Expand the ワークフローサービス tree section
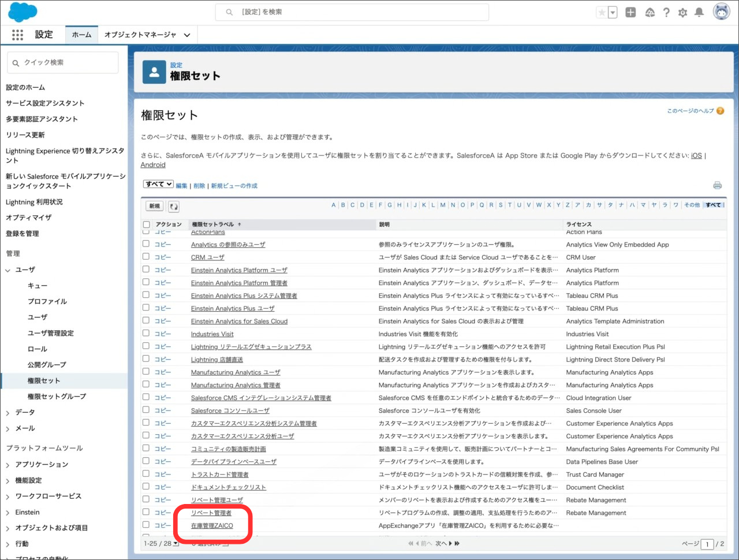 coord(8,496)
